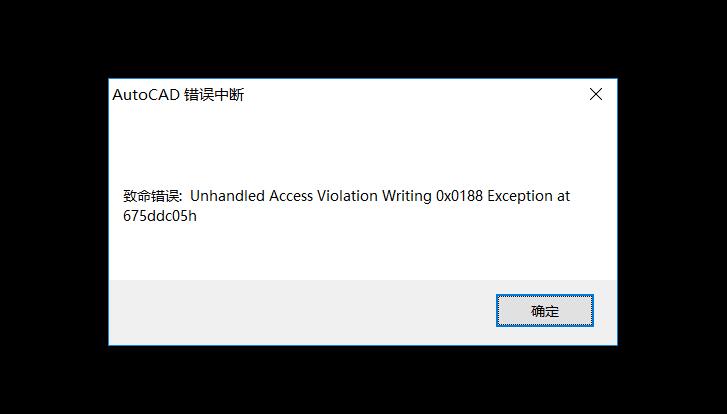Click the 确定 button

tap(545, 310)
